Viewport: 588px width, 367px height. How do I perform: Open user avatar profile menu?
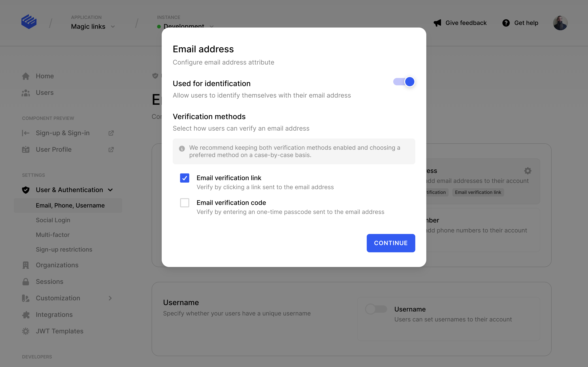click(560, 23)
